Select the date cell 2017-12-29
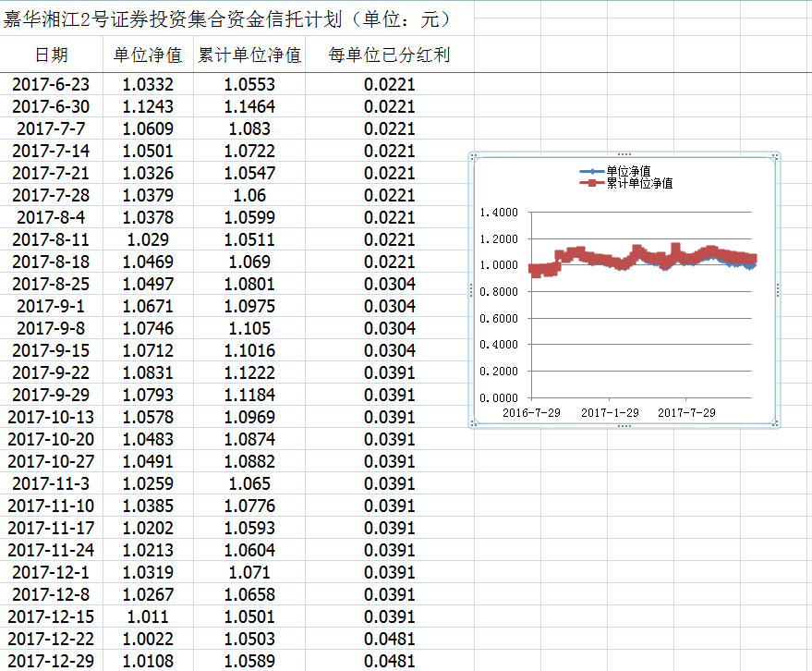 [x=51, y=662]
